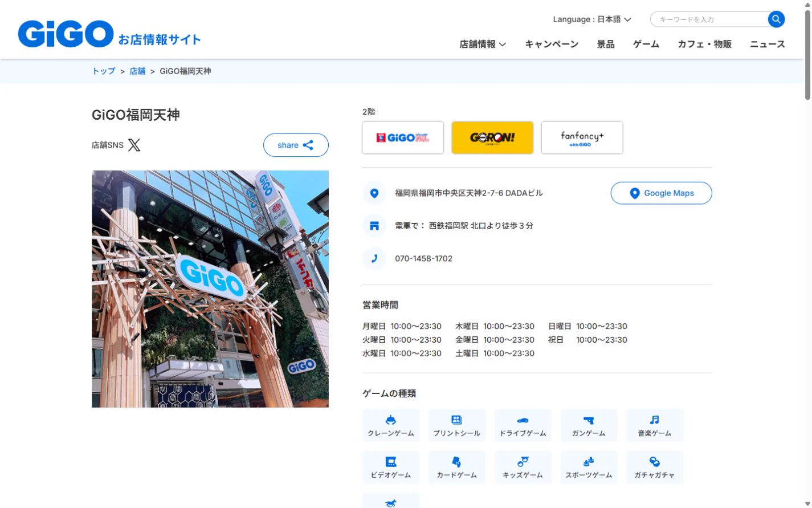Screen dimensions: 812x508
Task: Select the ビデオゲーム game type
Action: click(x=391, y=468)
